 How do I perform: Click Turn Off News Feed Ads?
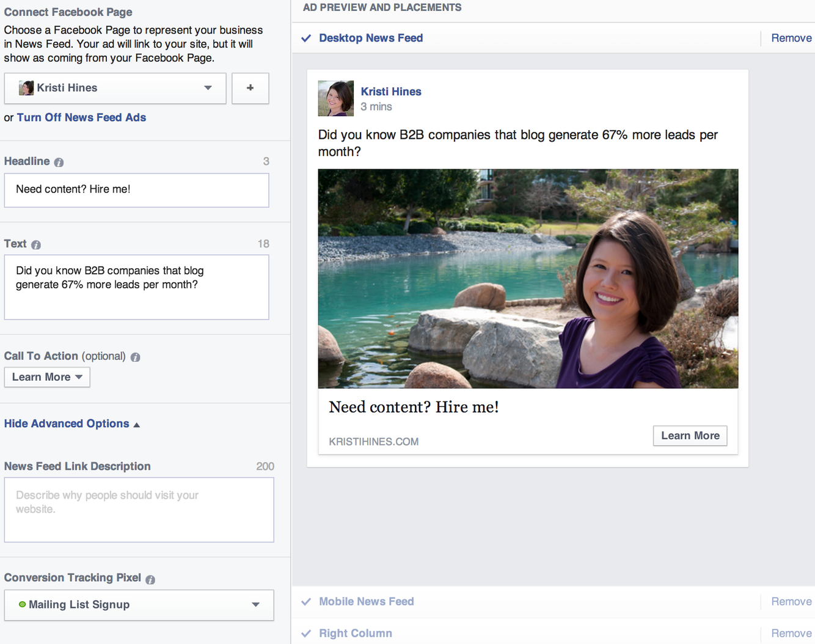click(81, 117)
